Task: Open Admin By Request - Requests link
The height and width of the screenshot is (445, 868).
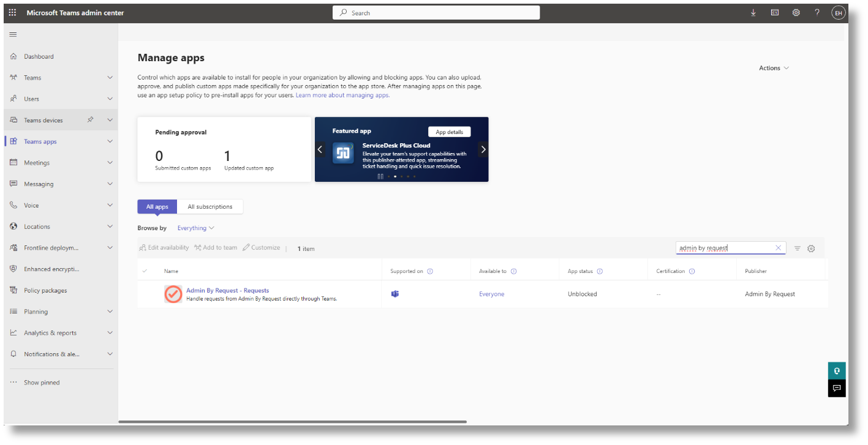Action: pyautogui.click(x=228, y=290)
